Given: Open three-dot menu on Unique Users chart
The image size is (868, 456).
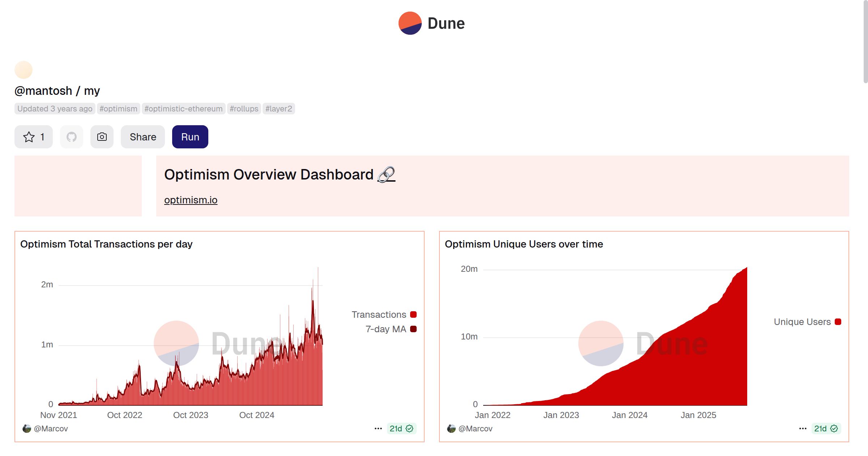Looking at the screenshot, I should tap(803, 428).
